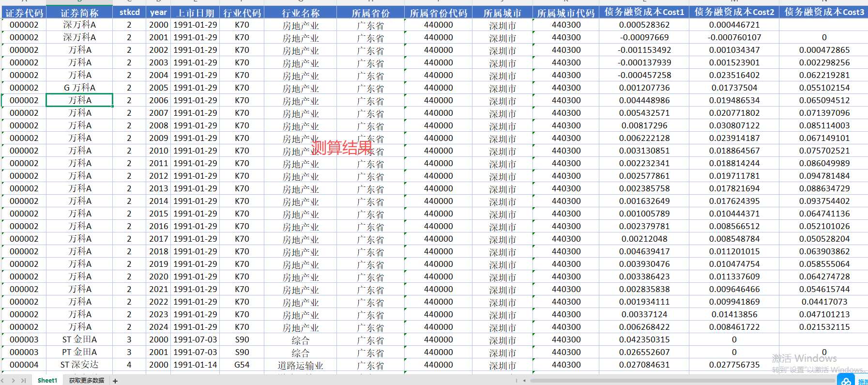Select the Cost2 value -0.000760107
Image resolution: width=868 pixels, height=385 pixels.
[x=734, y=37]
